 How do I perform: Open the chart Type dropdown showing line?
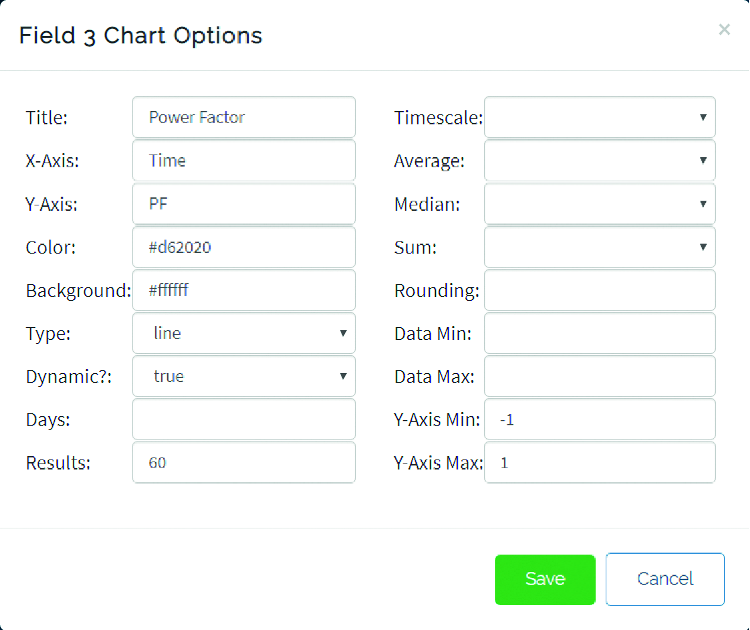[243, 333]
